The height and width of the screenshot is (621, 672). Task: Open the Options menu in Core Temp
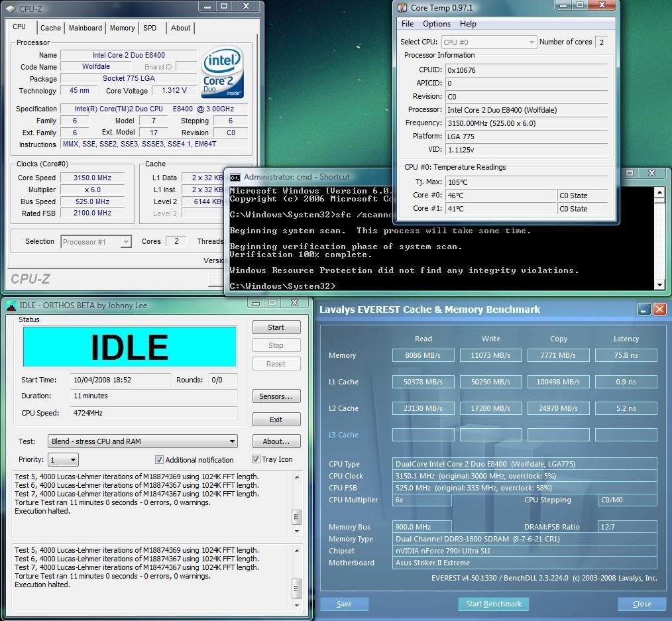[436, 24]
